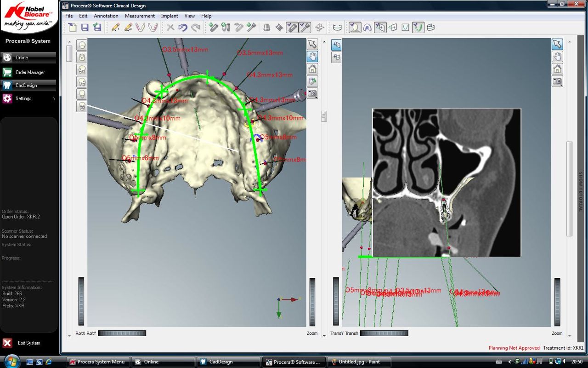Toggle the highlighted implant visibility toolbar button
This screenshot has height=368, width=588.
pos(292,28)
